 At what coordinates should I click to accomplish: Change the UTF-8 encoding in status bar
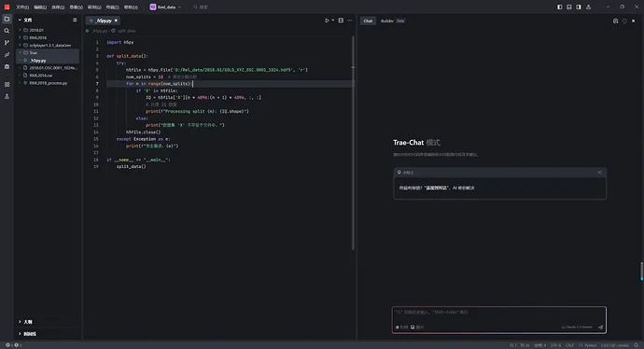555,345
